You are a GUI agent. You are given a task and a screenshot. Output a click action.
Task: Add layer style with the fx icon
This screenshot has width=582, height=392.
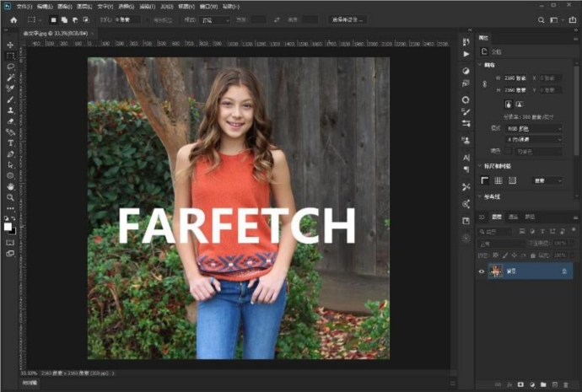(509, 385)
